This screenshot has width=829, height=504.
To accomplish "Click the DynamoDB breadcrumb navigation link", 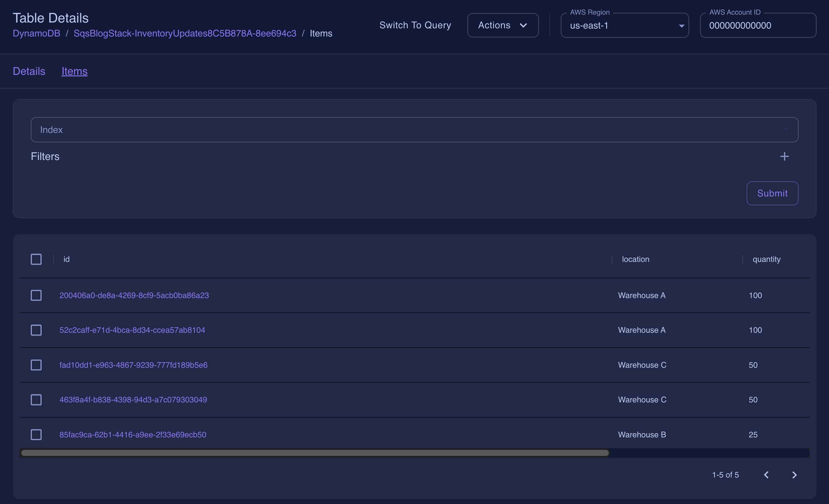I will (36, 33).
